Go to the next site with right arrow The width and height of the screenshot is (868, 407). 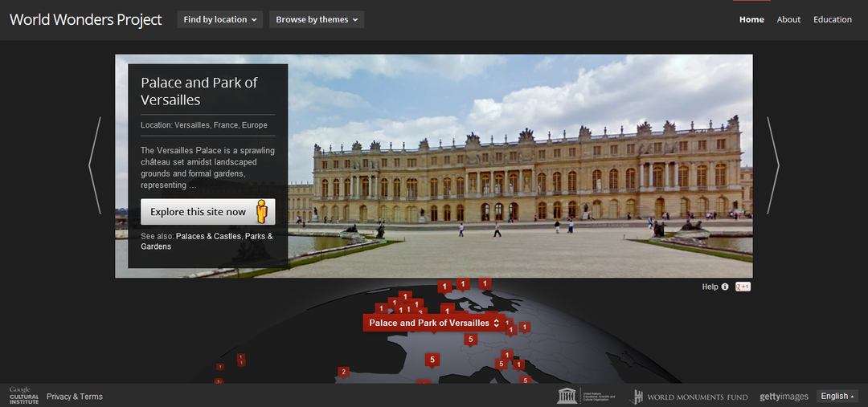(773, 165)
